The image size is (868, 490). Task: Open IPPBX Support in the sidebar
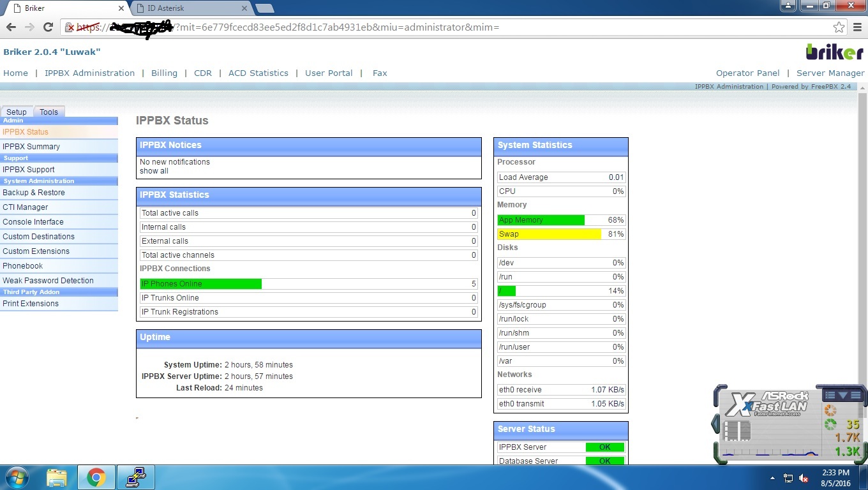click(x=59, y=170)
